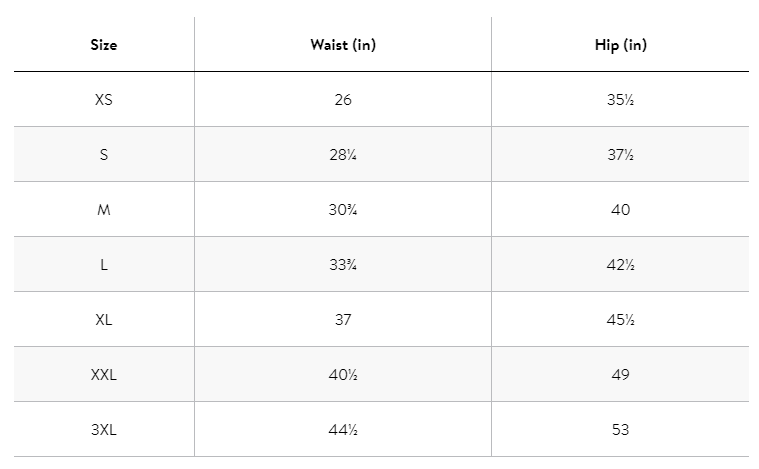Image resolution: width=759 pixels, height=469 pixels.
Task: Click waist value 40½ for XXL
Action: (343, 375)
